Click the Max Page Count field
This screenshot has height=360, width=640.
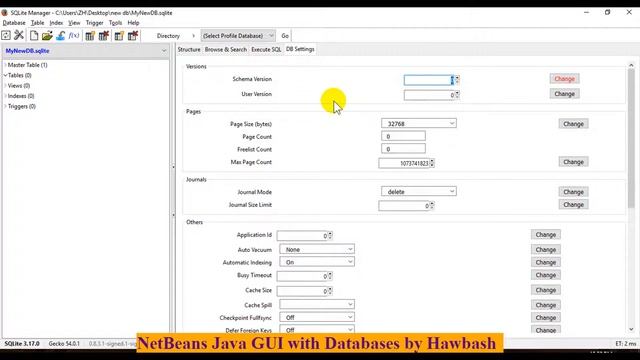[404, 163]
